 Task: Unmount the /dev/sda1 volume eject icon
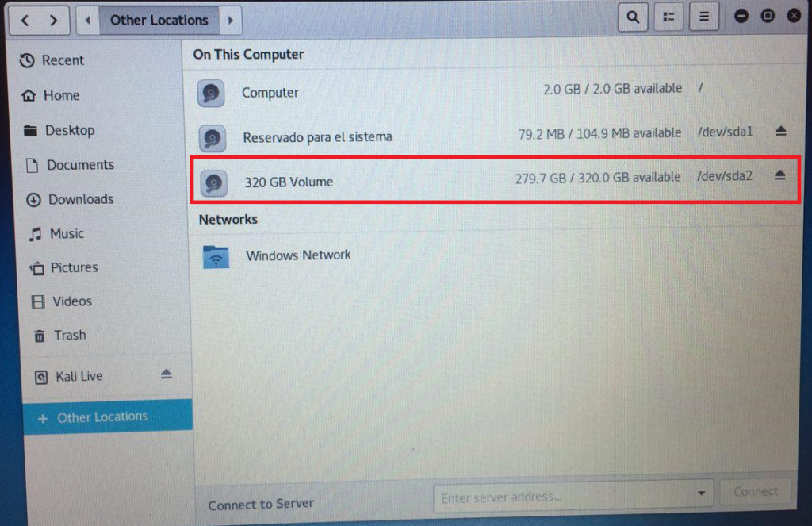point(781,131)
